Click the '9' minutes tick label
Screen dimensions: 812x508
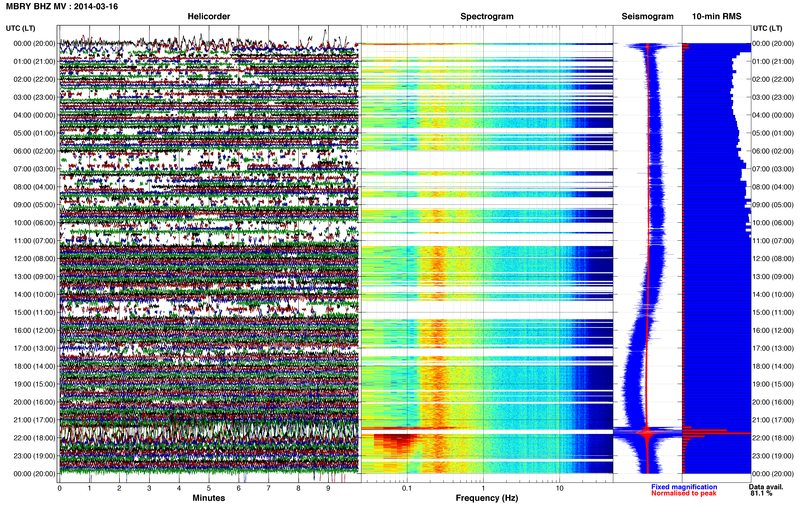[x=328, y=488]
